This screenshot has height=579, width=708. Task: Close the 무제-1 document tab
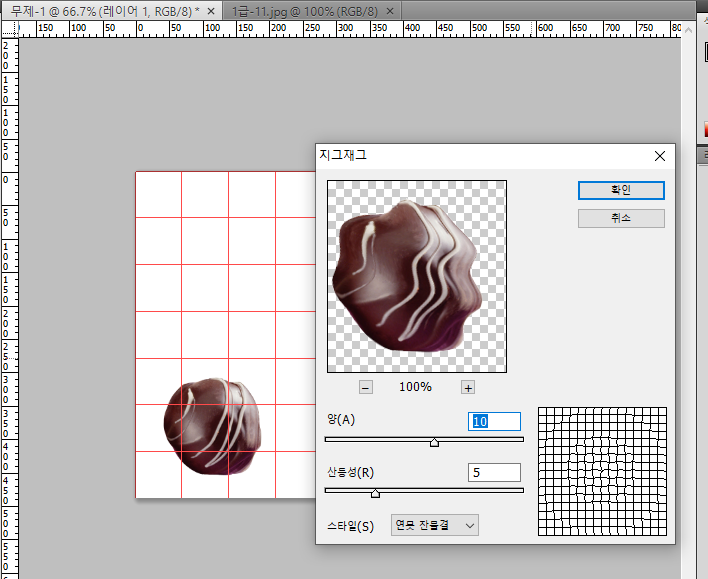point(210,10)
